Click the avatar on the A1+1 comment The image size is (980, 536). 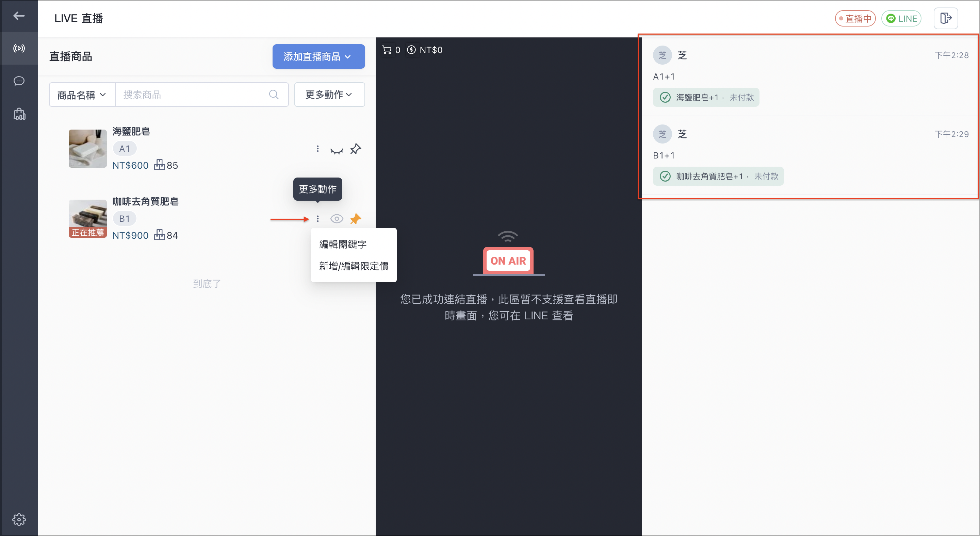coord(662,55)
